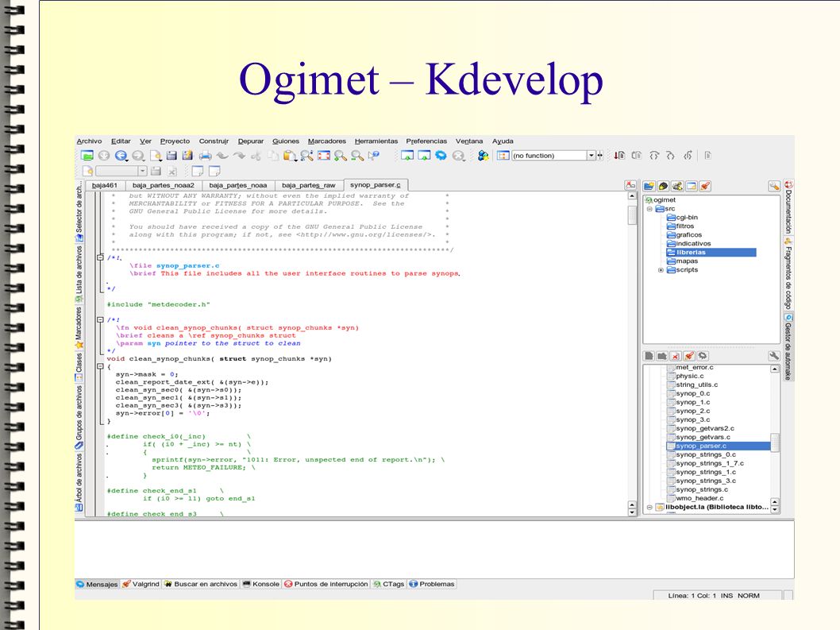
Task: Click the file list vertical scrollbar thumb
Action: tap(775, 443)
